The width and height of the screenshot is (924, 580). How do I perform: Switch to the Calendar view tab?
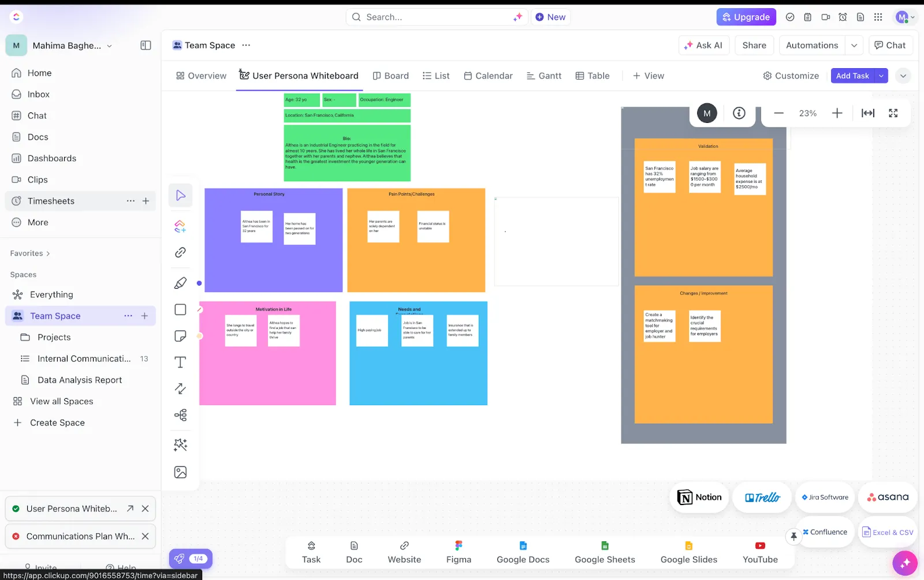[488, 76]
